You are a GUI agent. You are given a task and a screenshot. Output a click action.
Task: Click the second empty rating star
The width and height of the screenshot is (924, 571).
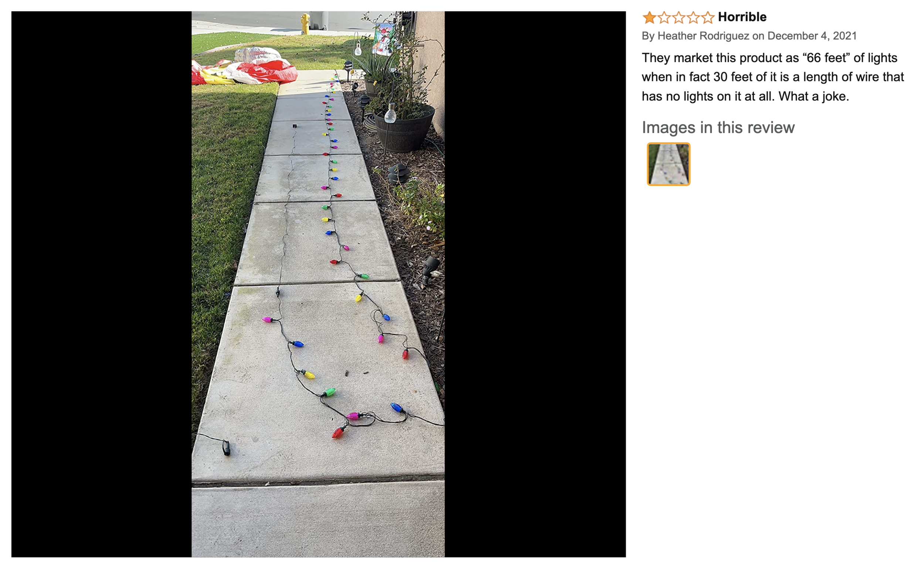coord(664,17)
